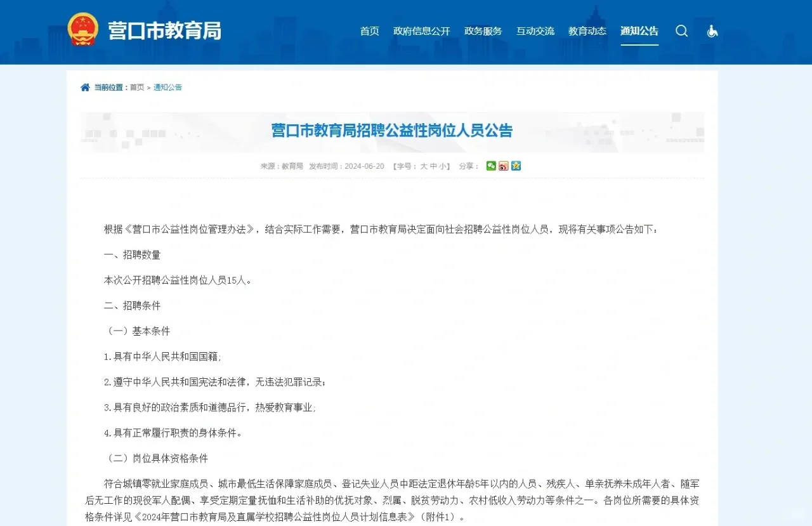Click the heading 二、招聘条件

click(133, 306)
